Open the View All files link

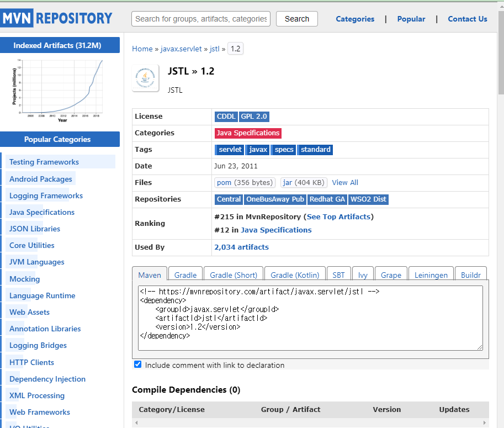[345, 183]
